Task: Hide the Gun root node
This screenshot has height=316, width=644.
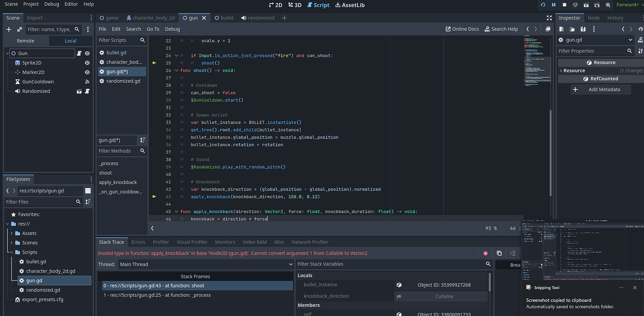Action: (87, 53)
